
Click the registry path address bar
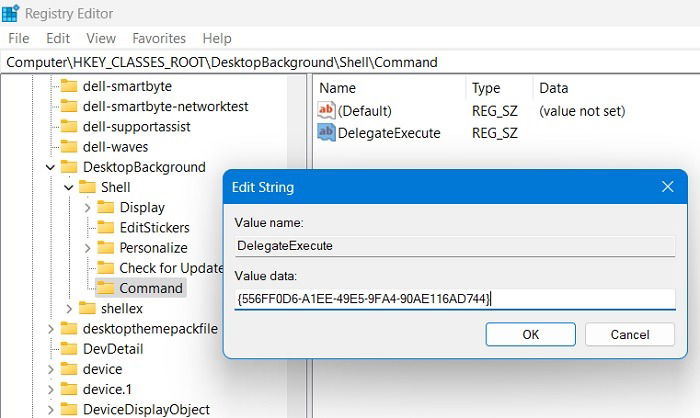350,62
